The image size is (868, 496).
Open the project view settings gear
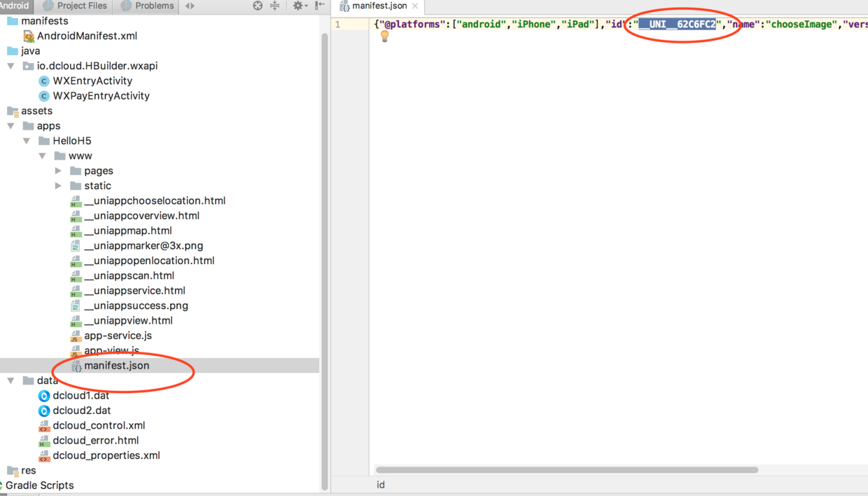pyautogui.click(x=299, y=6)
